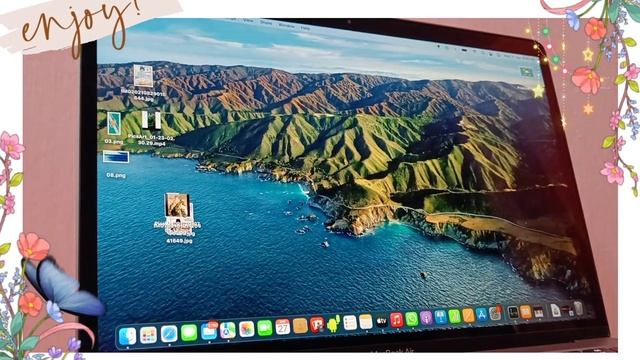
Task: Select the IMG…644.jpg desktop file thumbnail
Action: pyautogui.click(x=143, y=76)
